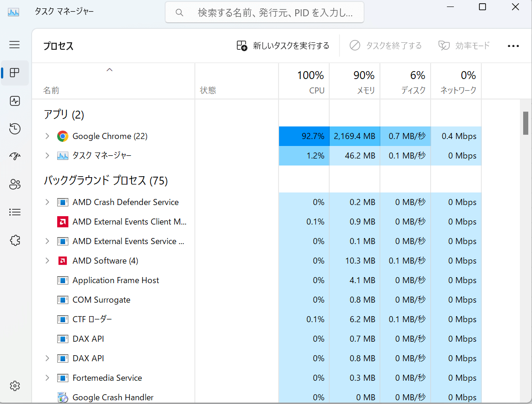Select the Google Crash Handler process name
The image size is (532, 404).
113,397
